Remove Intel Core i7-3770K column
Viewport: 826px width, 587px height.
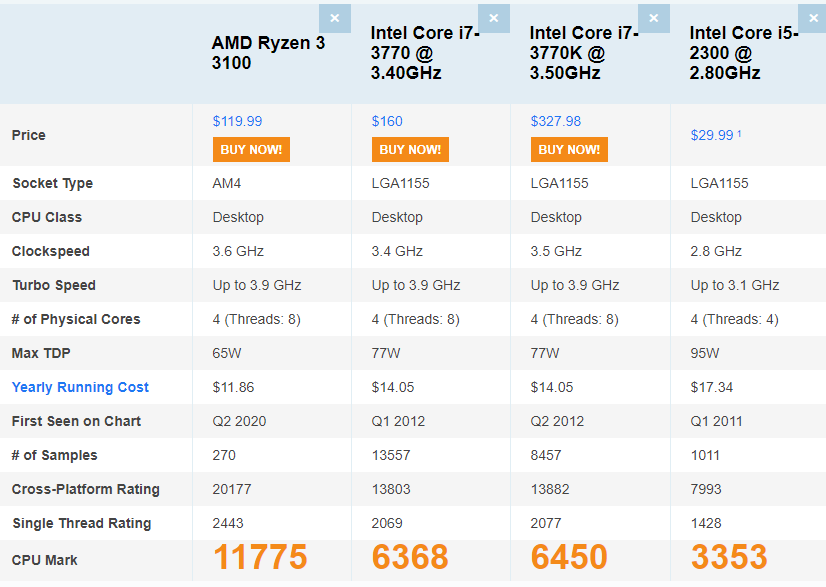(x=654, y=18)
